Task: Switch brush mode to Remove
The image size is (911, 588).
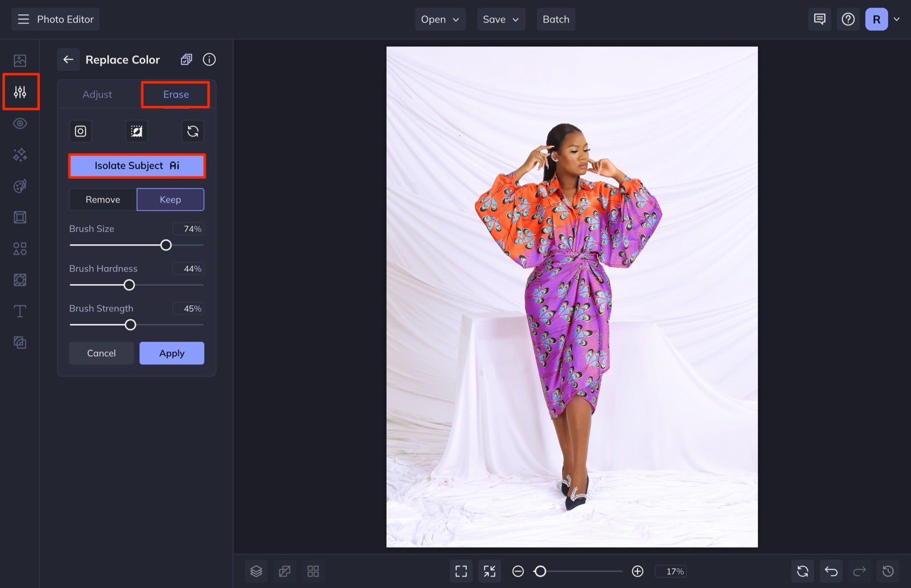Action: [x=102, y=199]
